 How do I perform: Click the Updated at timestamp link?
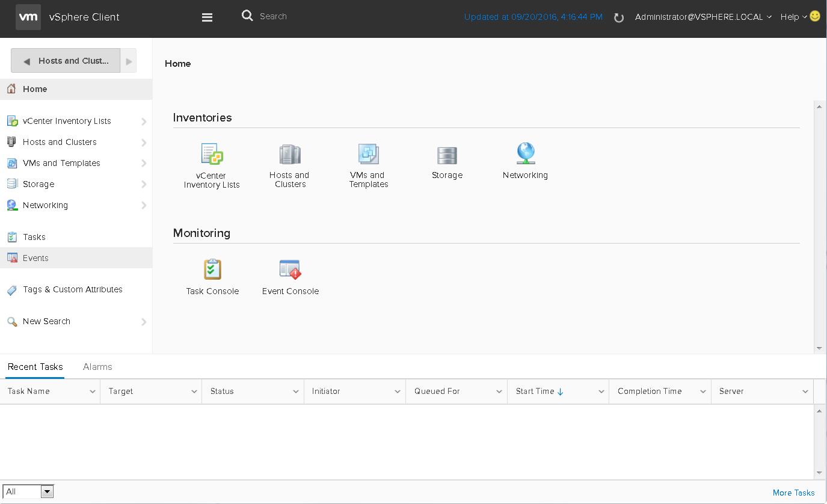click(x=533, y=17)
